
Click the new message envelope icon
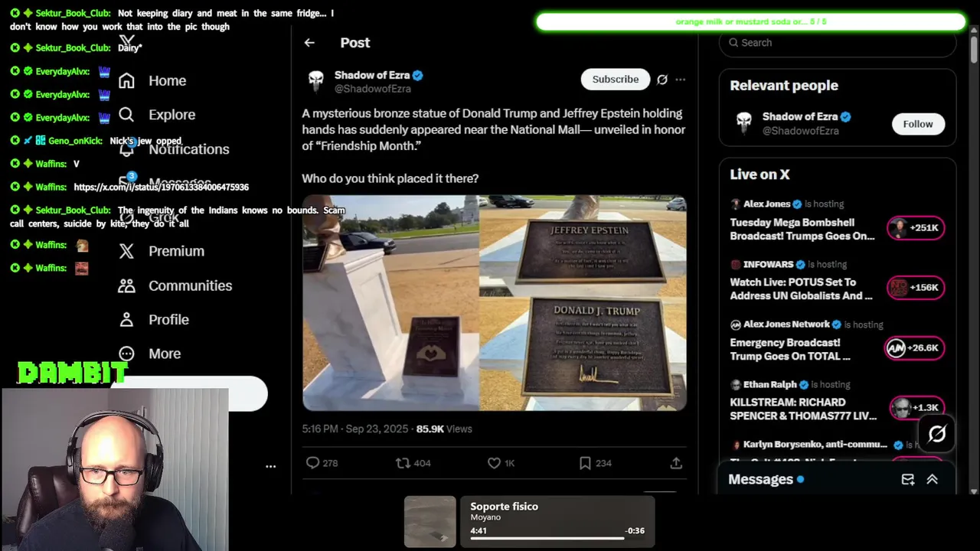coord(908,479)
